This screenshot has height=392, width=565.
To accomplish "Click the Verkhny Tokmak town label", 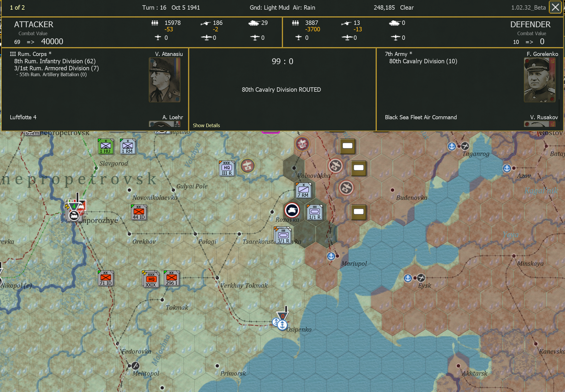I will 244,285.
